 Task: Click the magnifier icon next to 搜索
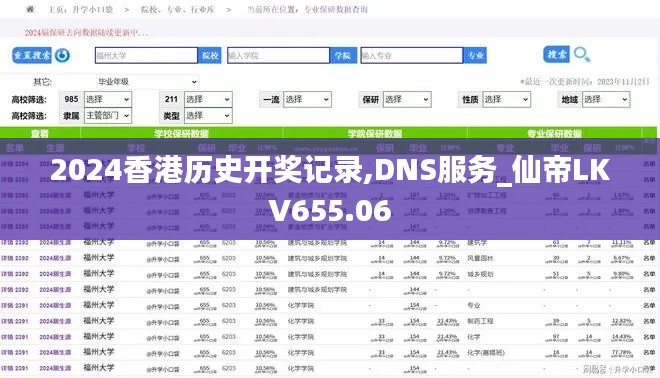pos(582,55)
